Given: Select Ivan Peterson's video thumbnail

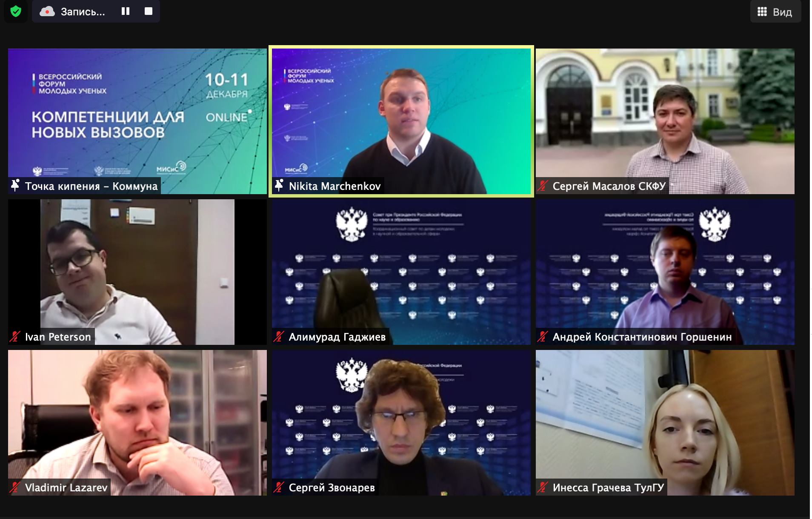Looking at the screenshot, I should click(x=137, y=272).
